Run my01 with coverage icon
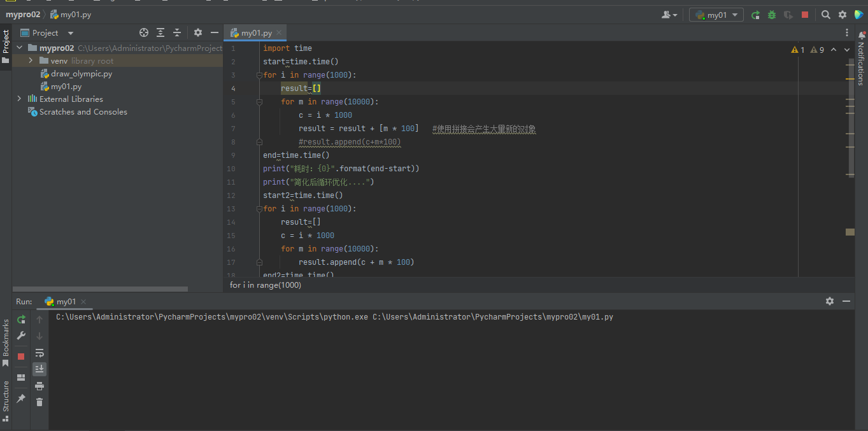This screenshot has height=431, width=868. (x=788, y=15)
